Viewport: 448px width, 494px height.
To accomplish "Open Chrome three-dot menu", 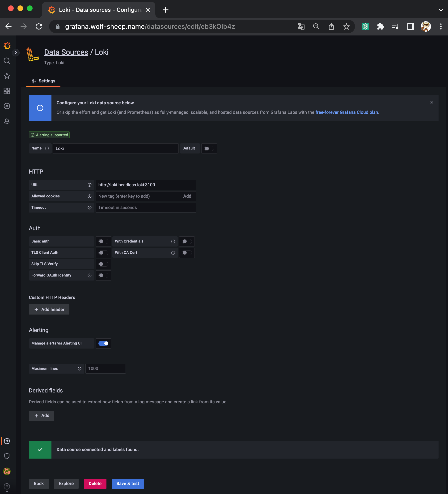I will 441,26.
